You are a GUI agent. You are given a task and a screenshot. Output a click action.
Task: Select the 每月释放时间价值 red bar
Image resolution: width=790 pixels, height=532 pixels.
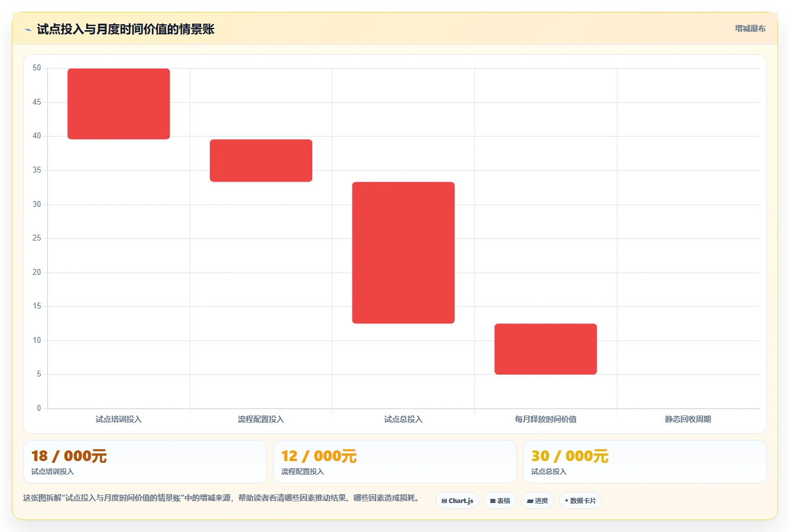click(546, 349)
